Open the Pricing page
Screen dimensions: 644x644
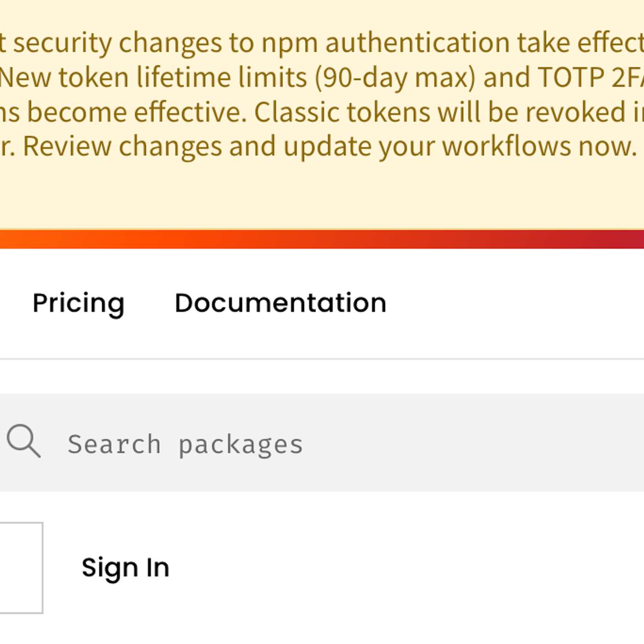point(79,303)
